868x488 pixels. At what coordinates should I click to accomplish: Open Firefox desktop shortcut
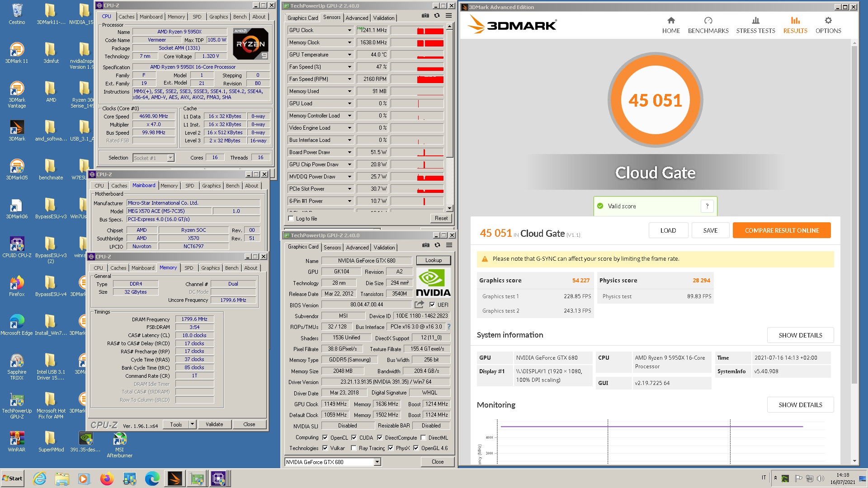(17, 286)
